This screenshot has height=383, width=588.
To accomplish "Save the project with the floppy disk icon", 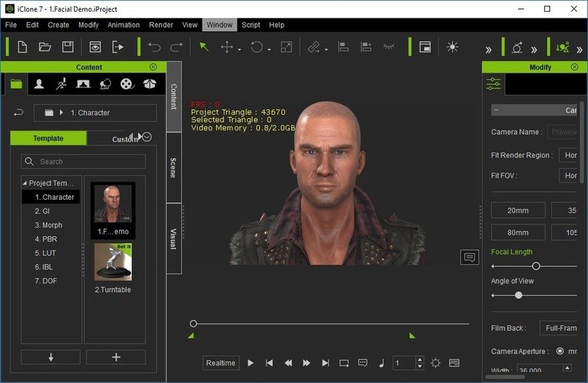I will click(x=68, y=47).
